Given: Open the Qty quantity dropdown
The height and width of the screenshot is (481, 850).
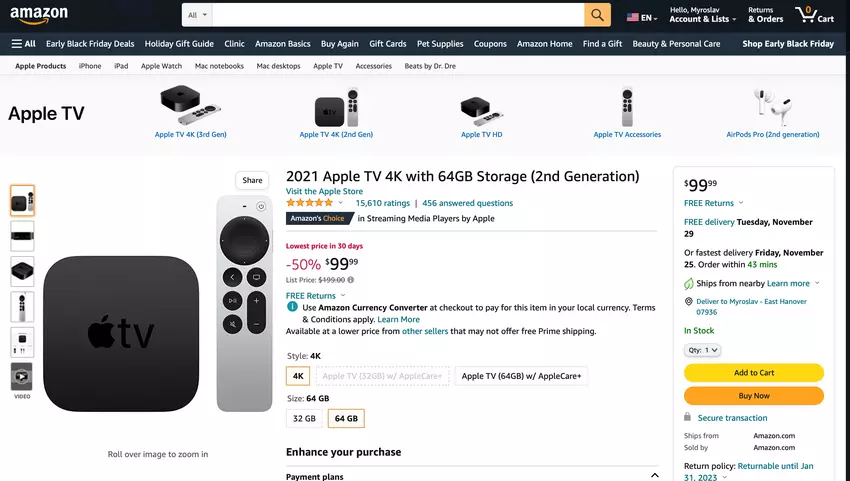Looking at the screenshot, I should click(x=702, y=350).
